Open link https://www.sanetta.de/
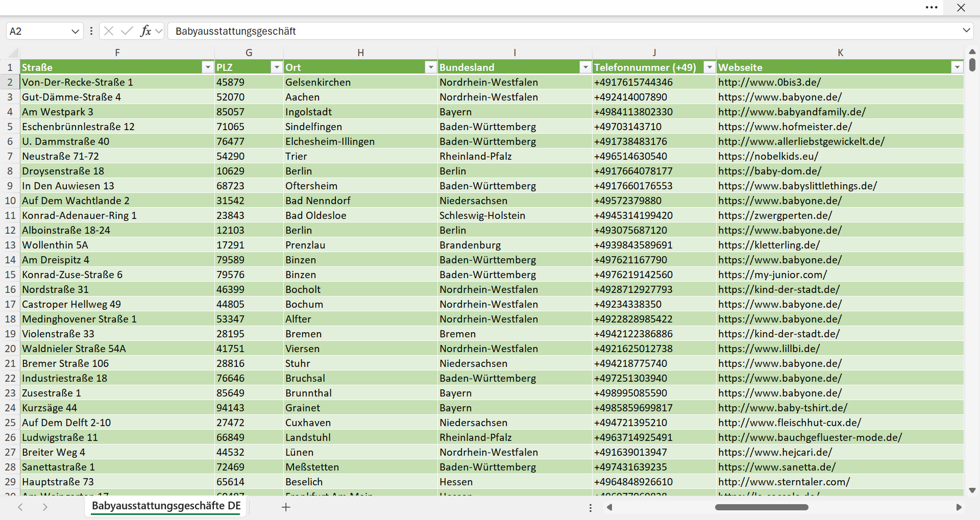This screenshot has height=520, width=980. point(777,467)
